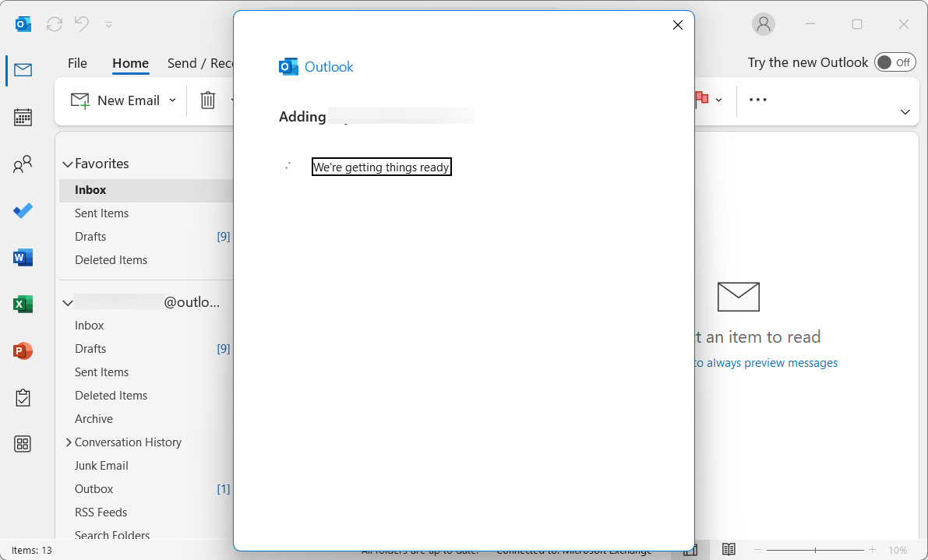928x560 pixels.
Task: Open the More Apps grid icon
Action: [x=23, y=444]
